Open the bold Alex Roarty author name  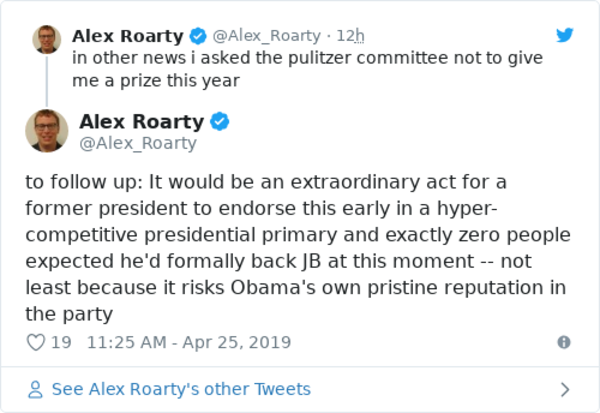[x=141, y=122]
